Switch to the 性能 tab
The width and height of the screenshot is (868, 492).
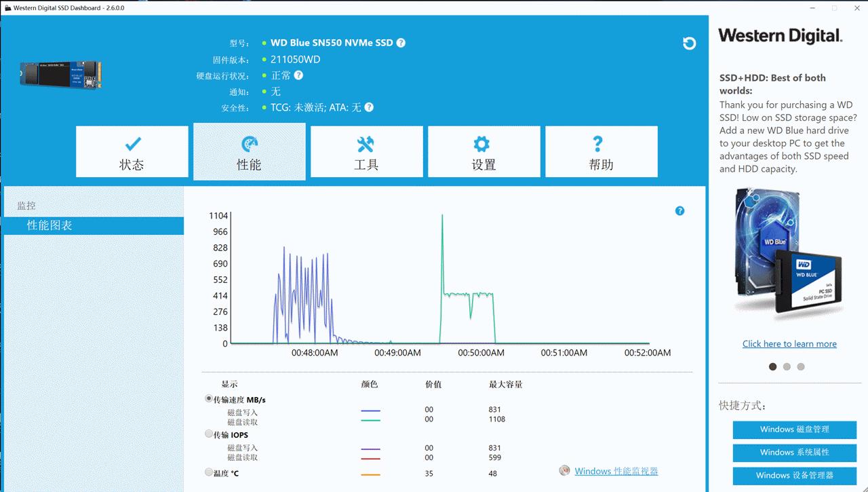[x=249, y=151]
